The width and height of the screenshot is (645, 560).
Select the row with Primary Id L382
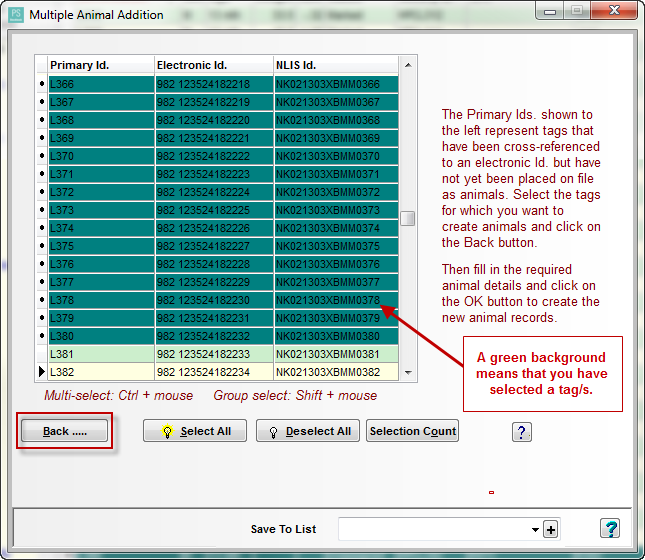click(x=100, y=372)
